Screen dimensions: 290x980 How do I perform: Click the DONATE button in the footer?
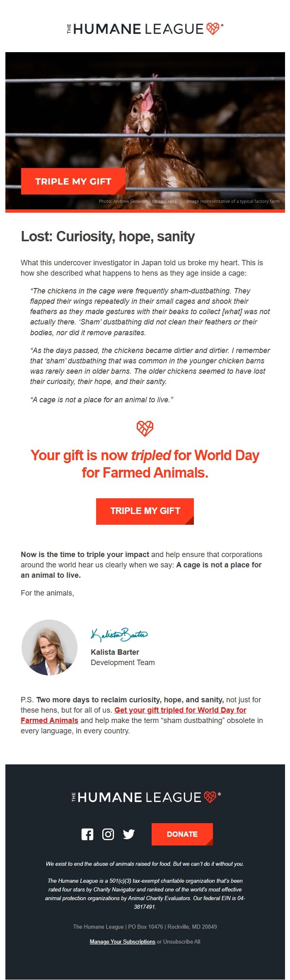point(182,834)
